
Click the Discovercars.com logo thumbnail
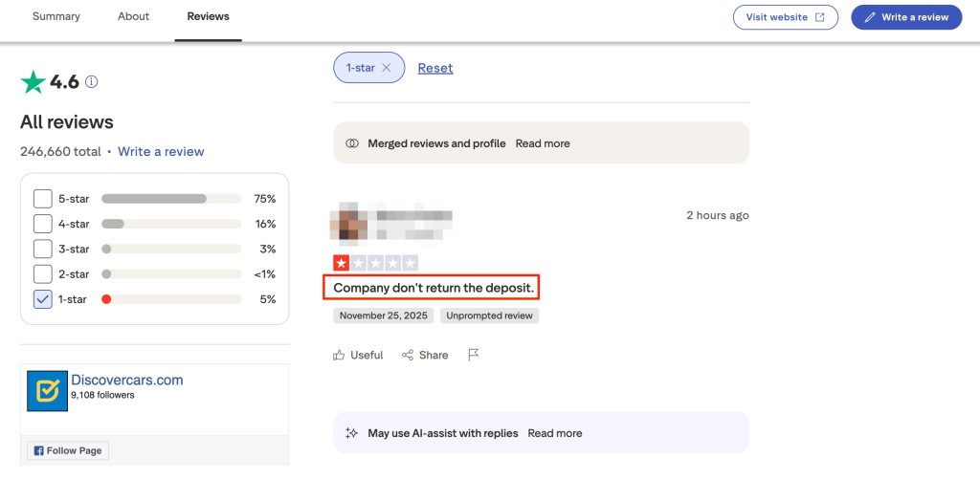[47, 390]
